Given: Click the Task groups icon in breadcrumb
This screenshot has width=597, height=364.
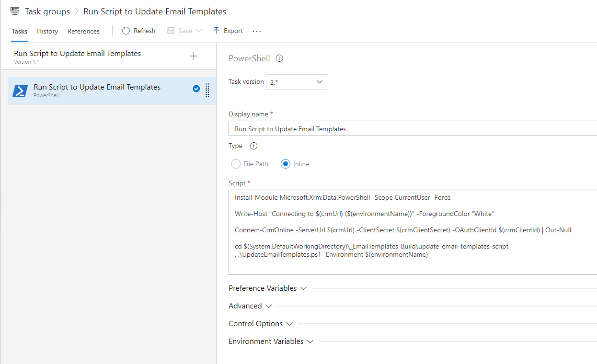Looking at the screenshot, I should click(x=15, y=11).
